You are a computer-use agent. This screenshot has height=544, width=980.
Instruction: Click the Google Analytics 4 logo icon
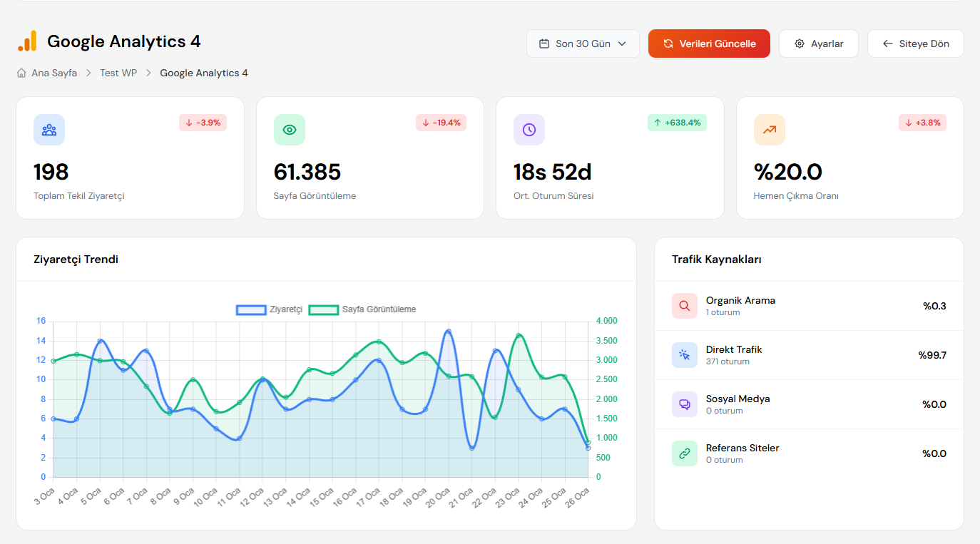pyautogui.click(x=27, y=42)
